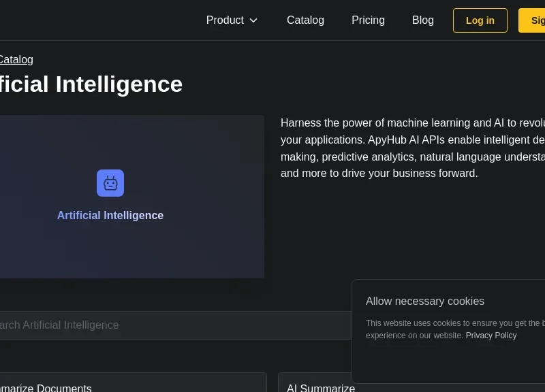The width and height of the screenshot is (545, 392).
Task: Visit the Blog section
Action: 423,20
